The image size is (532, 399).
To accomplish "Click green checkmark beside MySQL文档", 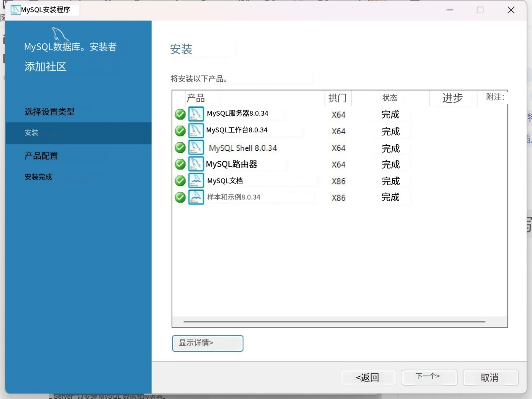I will tap(180, 181).
